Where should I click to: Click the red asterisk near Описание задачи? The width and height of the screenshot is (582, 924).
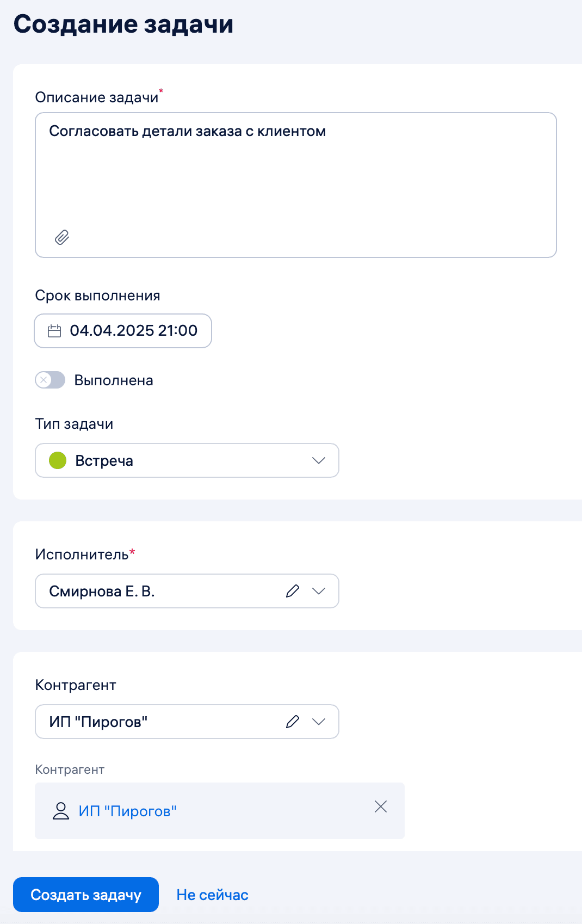tap(161, 91)
